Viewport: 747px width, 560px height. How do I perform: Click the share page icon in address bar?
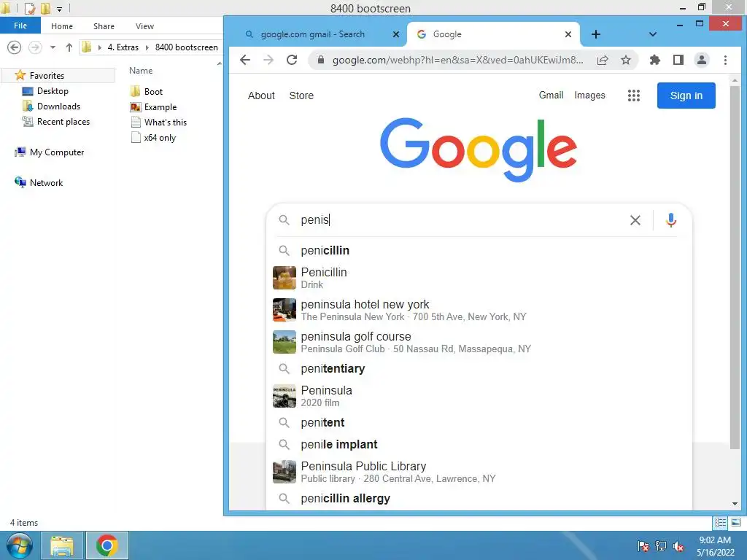[603, 60]
